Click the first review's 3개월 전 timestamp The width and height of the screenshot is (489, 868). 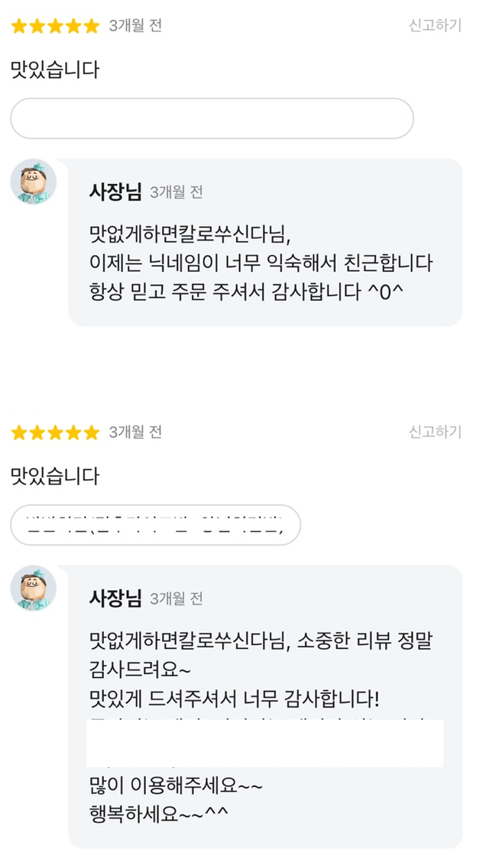click(x=135, y=26)
